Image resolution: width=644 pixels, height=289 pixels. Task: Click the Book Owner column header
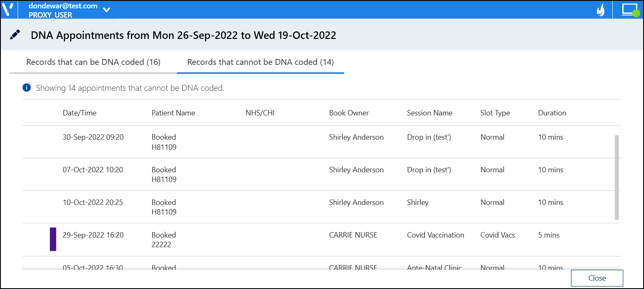(x=349, y=113)
